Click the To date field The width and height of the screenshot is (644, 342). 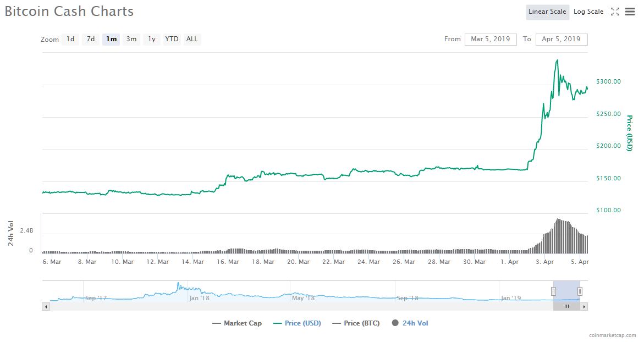tap(561, 39)
